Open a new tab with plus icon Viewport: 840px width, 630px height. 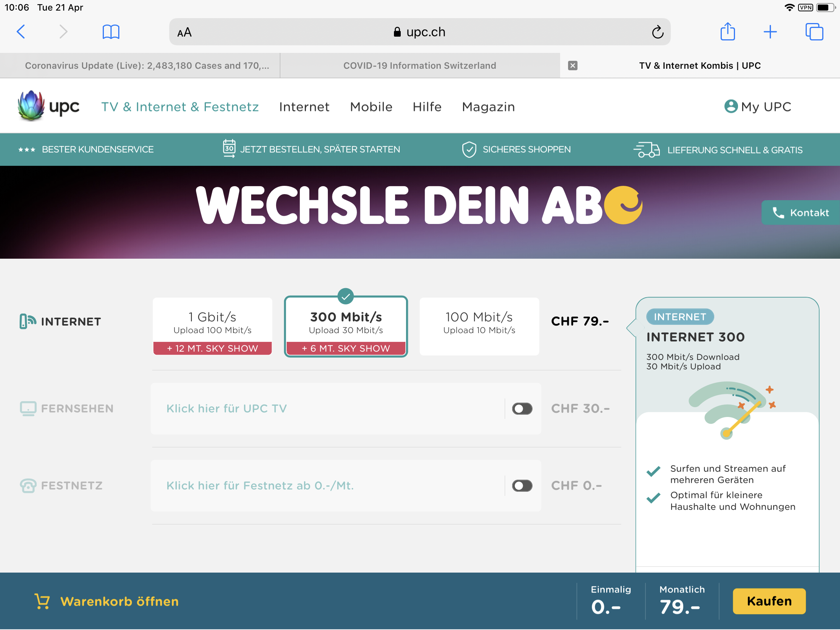click(x=770, y=31)
